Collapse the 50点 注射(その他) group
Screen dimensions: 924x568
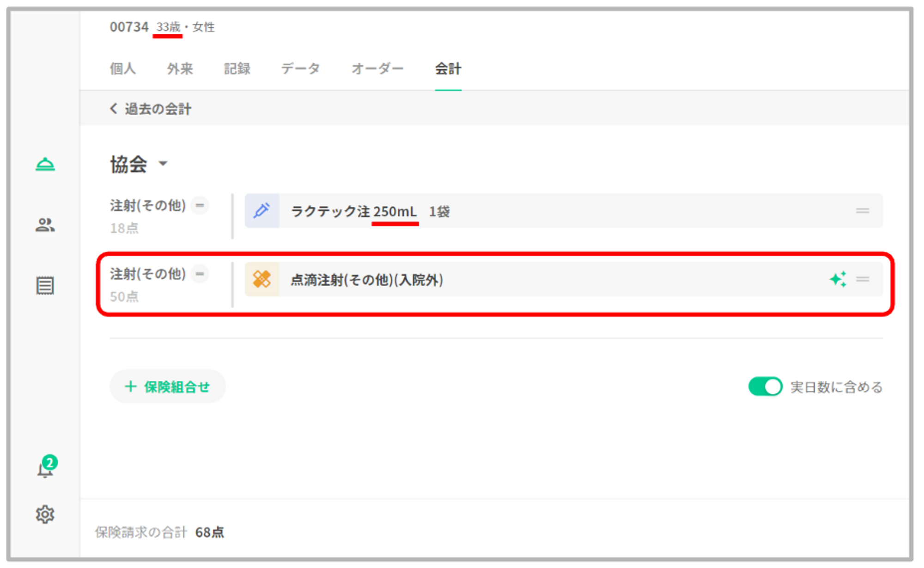click(x=200, y=274)
